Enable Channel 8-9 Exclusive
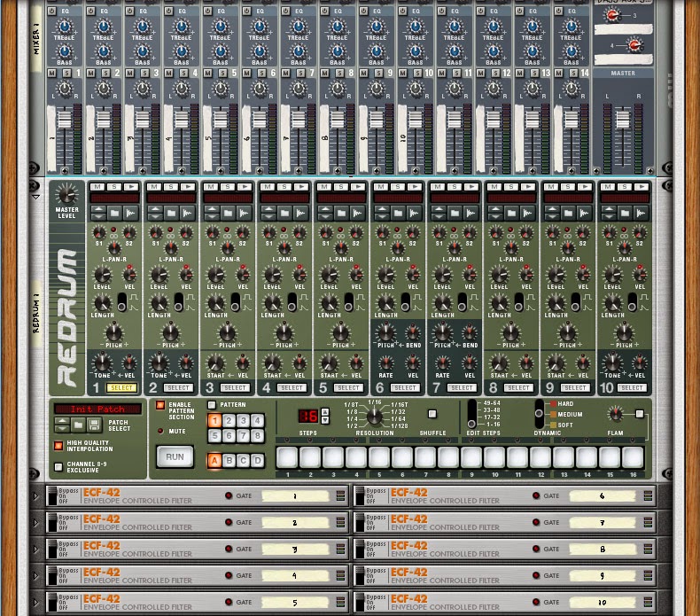The width and height of the screenshot is (700, 616). pyautogui.click(x=58, y=467)
